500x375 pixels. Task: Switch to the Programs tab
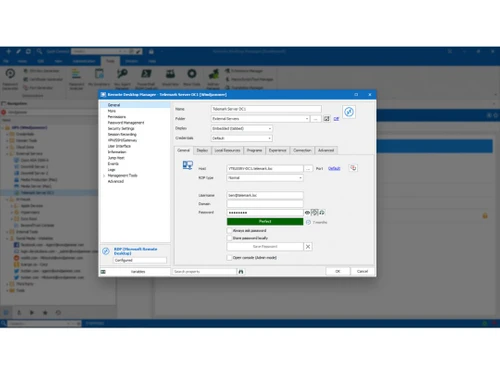(x=254, y=150)
